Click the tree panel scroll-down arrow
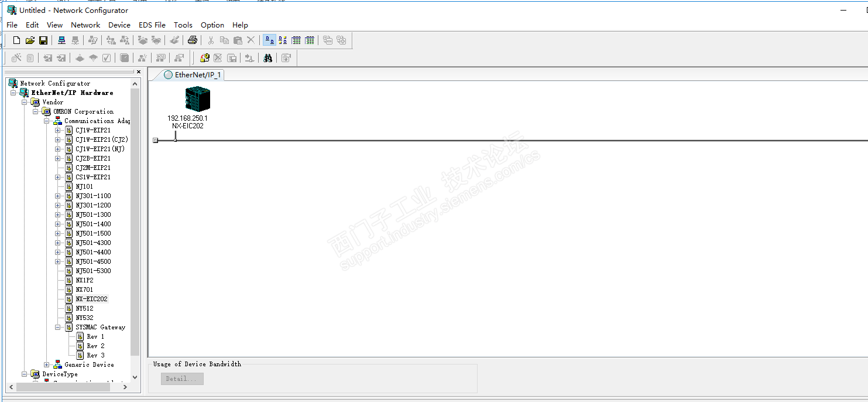Screen dimensions: 868x402 pyautogui.click(x=136, y=378)
